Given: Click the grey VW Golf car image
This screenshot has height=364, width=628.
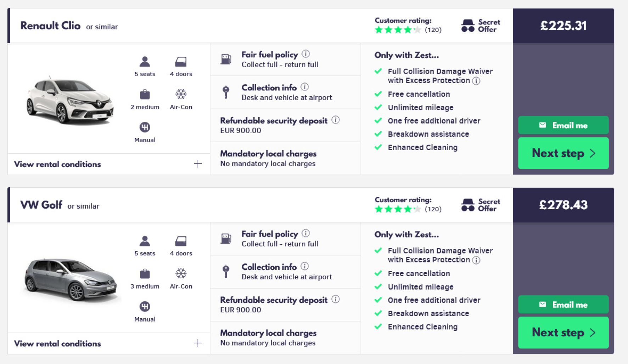Looking at the screenshot, I should point(71,280).
